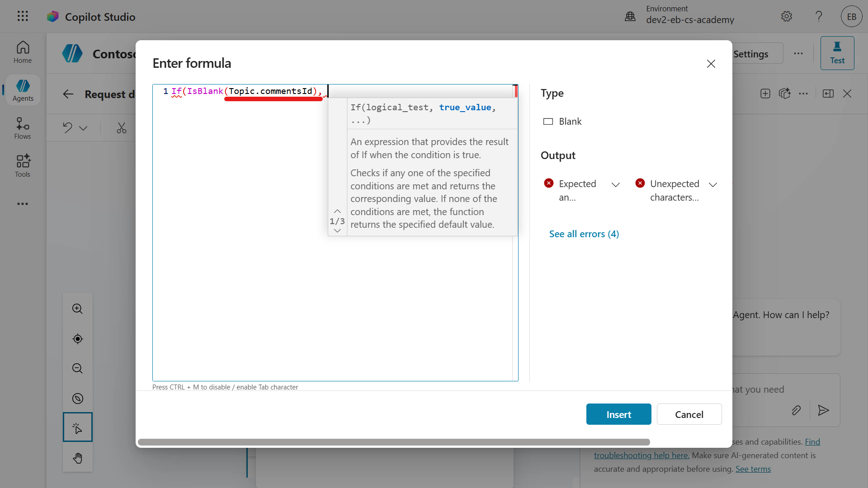This screenshot has width=868, height=488.
Task: Select the pan hand tool
Action: pos(77,458)
